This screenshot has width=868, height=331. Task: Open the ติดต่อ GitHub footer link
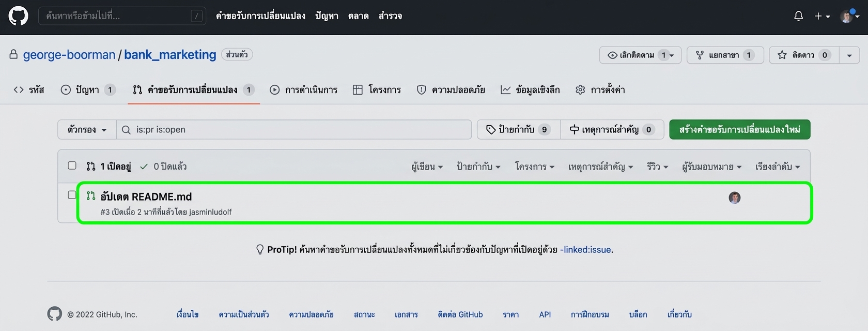tap(460, 314)
